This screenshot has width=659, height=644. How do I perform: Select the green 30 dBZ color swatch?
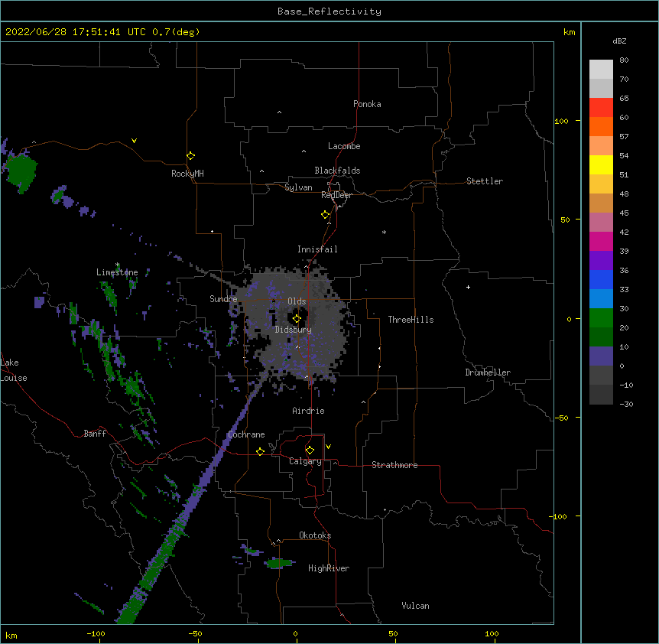[x=601, y=318]
